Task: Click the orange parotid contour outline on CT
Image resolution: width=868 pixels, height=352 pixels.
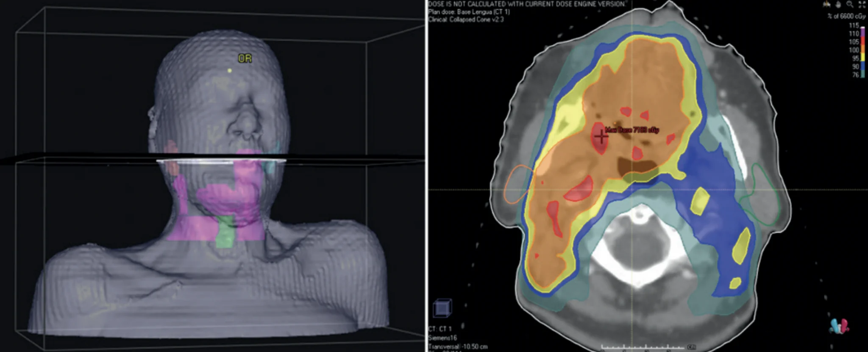Action: [x=519, y=185]
